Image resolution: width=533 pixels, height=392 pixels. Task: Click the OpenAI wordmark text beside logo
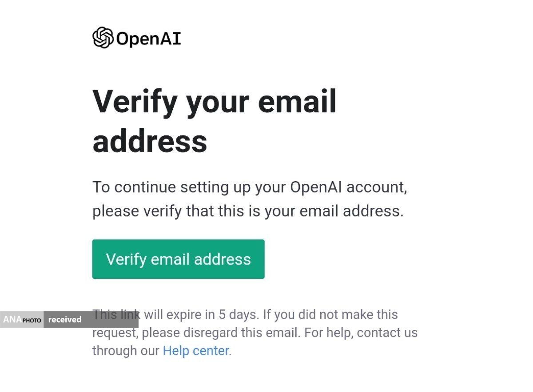pyautogui.click(x=148, y=39)
